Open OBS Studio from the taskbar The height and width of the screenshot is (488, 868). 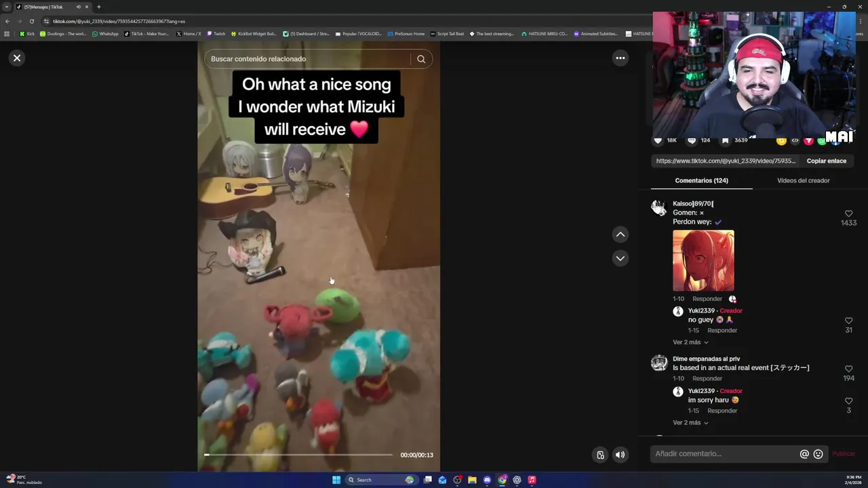click(457, 480)
